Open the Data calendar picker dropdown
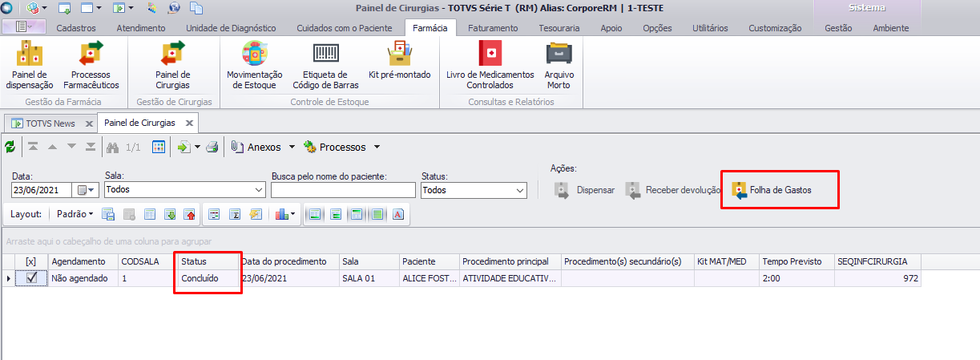The height and width of the screenshot is (360, 980). point(84,190)
